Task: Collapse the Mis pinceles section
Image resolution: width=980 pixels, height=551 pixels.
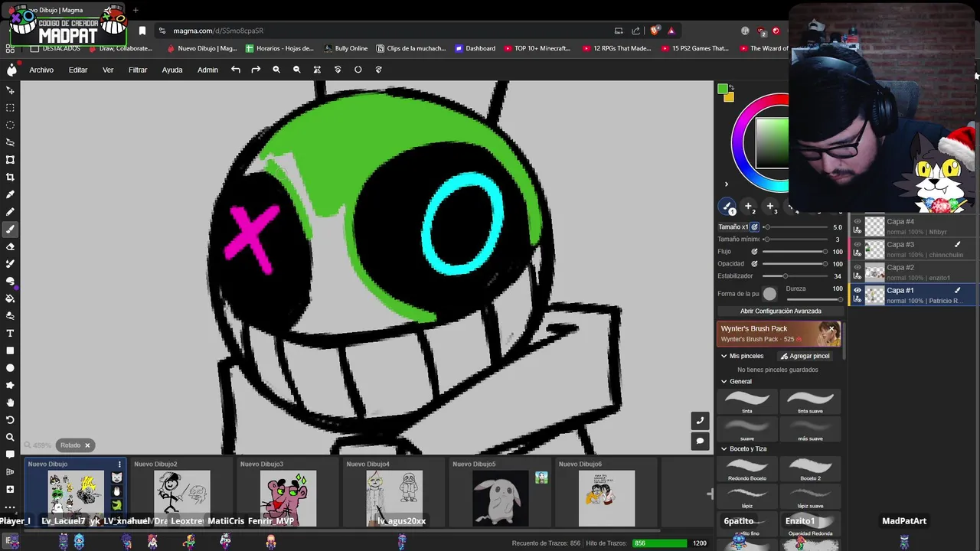Action: point(724,356)
